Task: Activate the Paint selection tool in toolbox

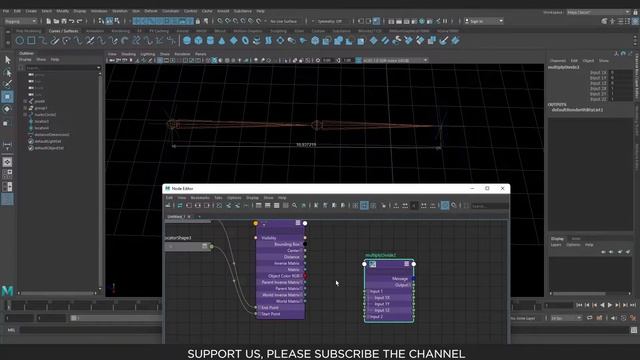Action: click(x=7, y=84)
